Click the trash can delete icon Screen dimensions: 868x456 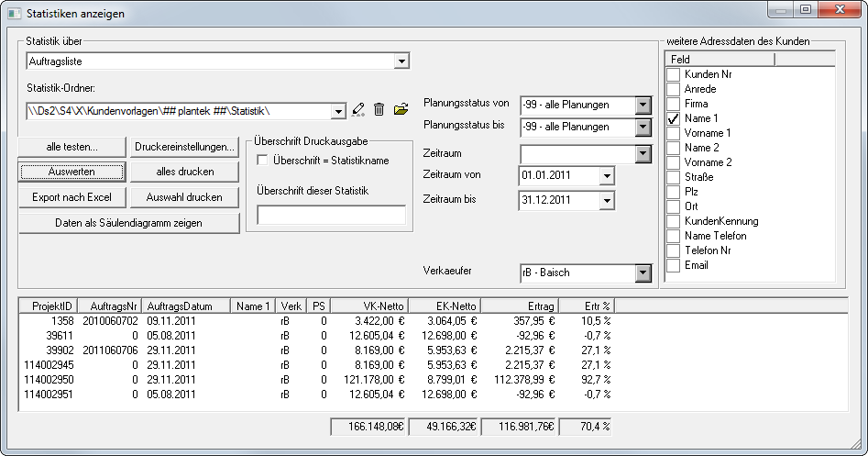tap(379, 110)
